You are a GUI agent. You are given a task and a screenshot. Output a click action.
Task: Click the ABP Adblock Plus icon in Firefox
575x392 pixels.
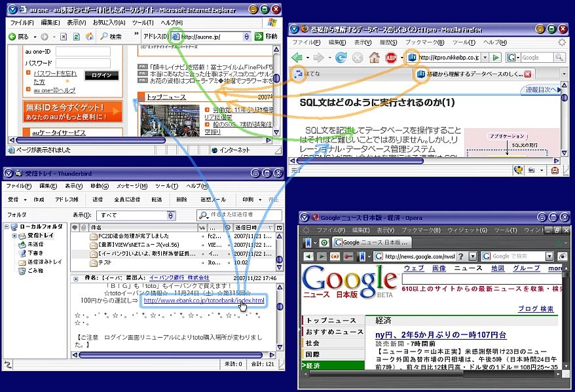[391, 58]
